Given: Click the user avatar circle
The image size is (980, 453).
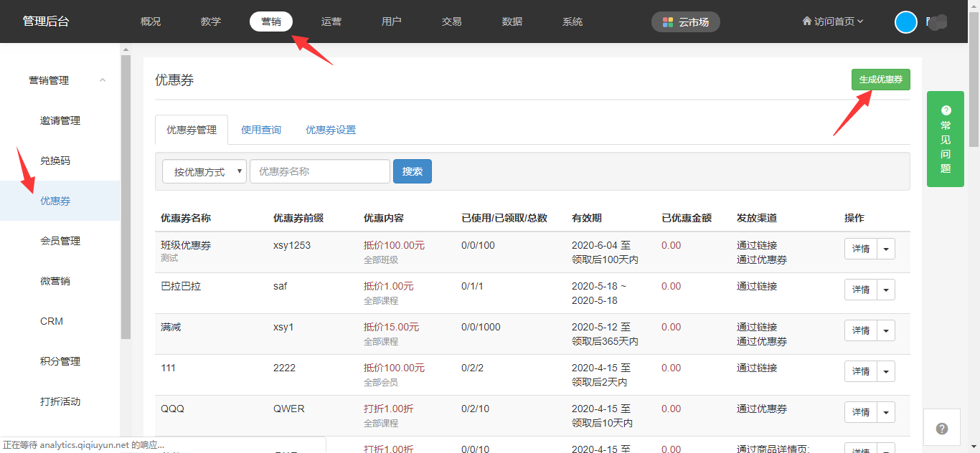Looking at the screenshot, I should [906, 22].
